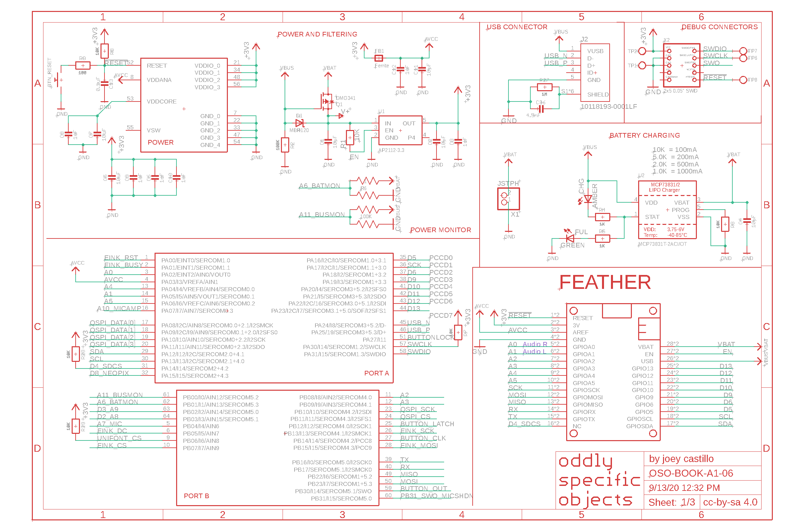Screen dimensions: 804x532
Task: Select the U1 AP2112-3.3 regulator block
Action: 400,130
